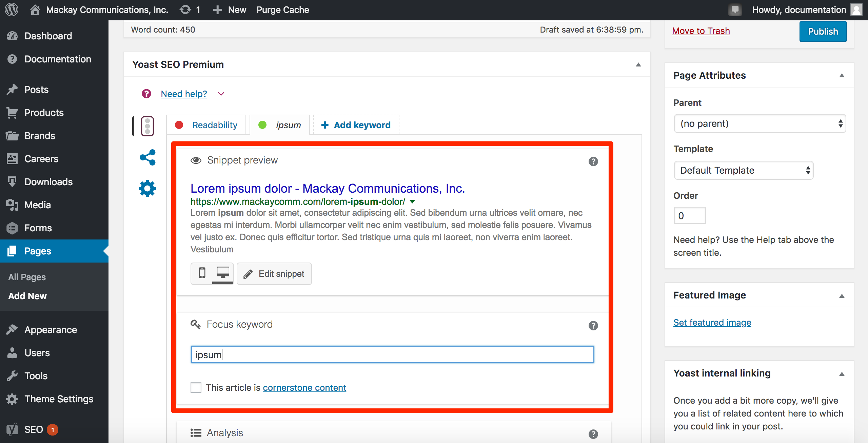The width and height of the screenshot is (868, 443).
Task: Click the ipsum green status dot
Action: [262, 125]
